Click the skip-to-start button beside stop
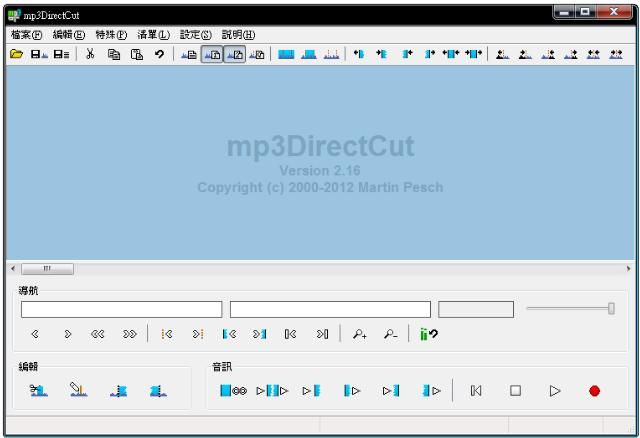Image resolution: width=640 pixels, height=438 pixels. pyautogui.click(x=476, y=391)
